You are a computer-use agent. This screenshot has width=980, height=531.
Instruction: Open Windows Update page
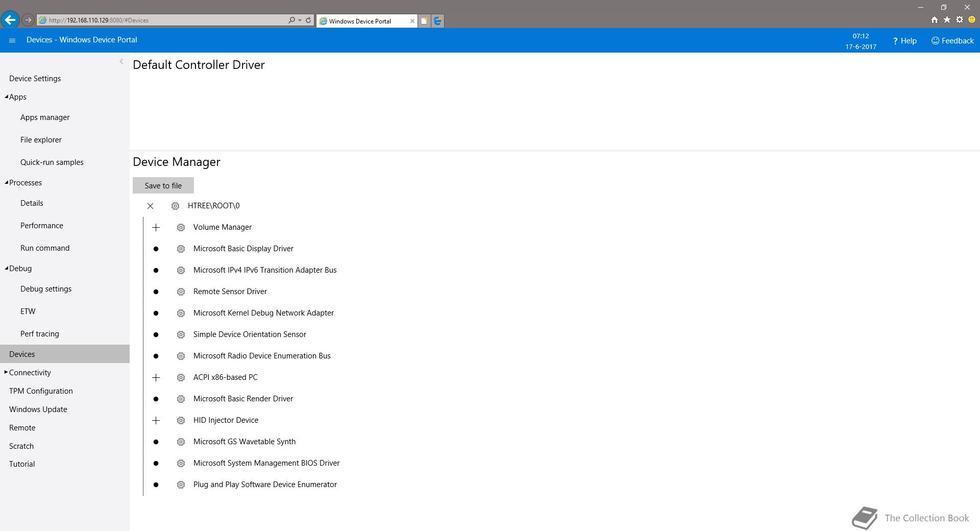coord(38,409)
